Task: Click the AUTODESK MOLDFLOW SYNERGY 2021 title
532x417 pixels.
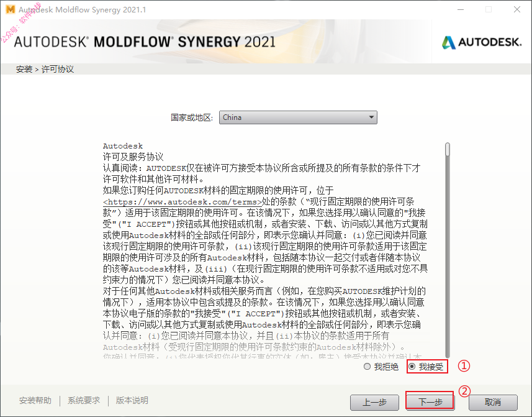Action: pos(145,42)
